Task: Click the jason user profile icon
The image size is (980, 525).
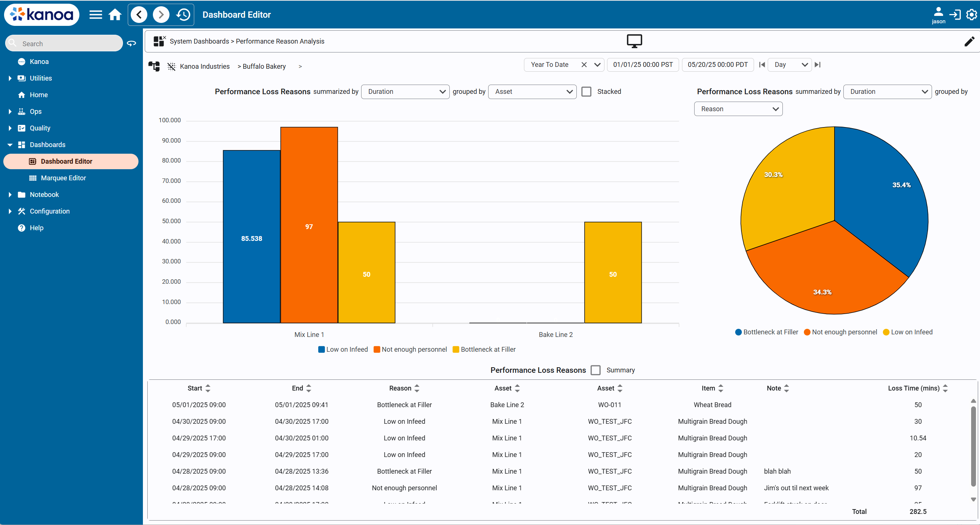Action: click(938, 11)
